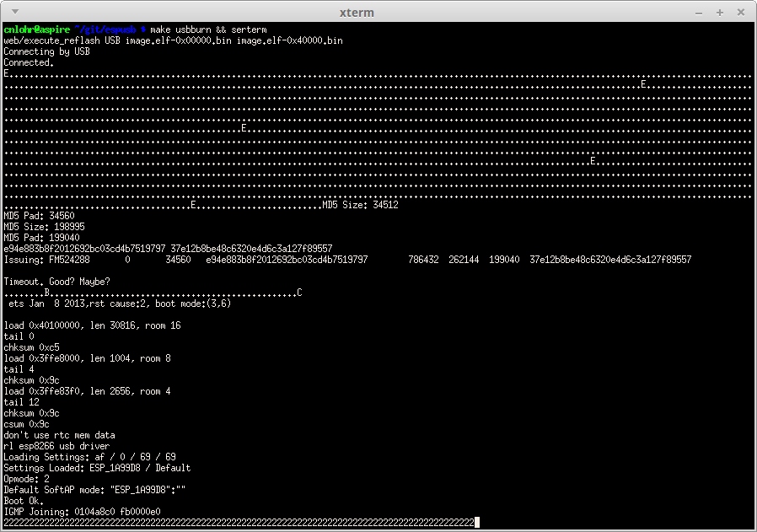
Task: Click the '~/git/espush' path in the prompt
Action: coord(105,30)
